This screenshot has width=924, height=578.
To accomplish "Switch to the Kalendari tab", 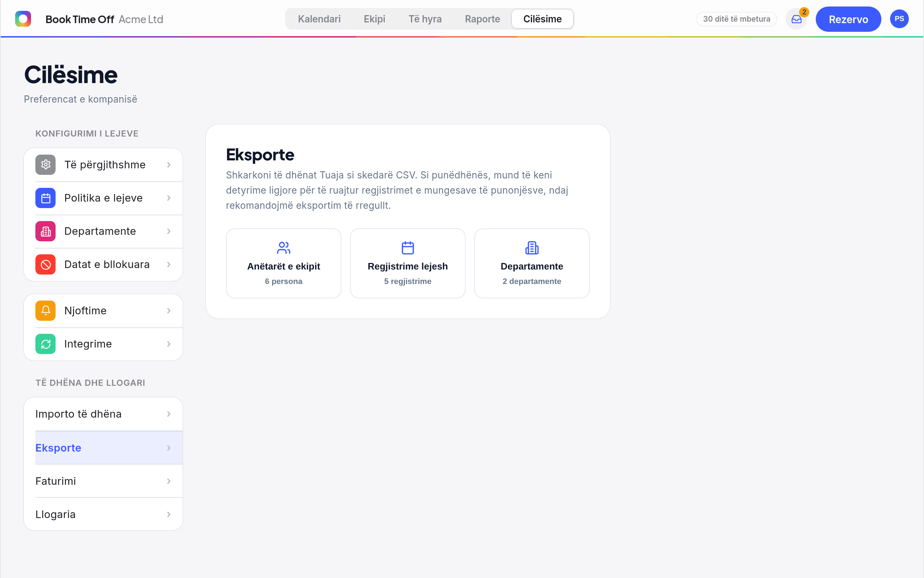I will [319, 19].
